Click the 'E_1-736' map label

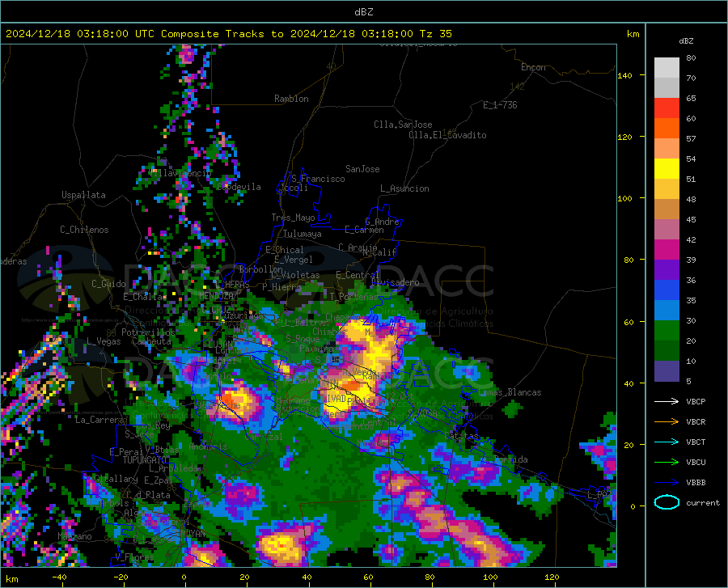[500, 105]
